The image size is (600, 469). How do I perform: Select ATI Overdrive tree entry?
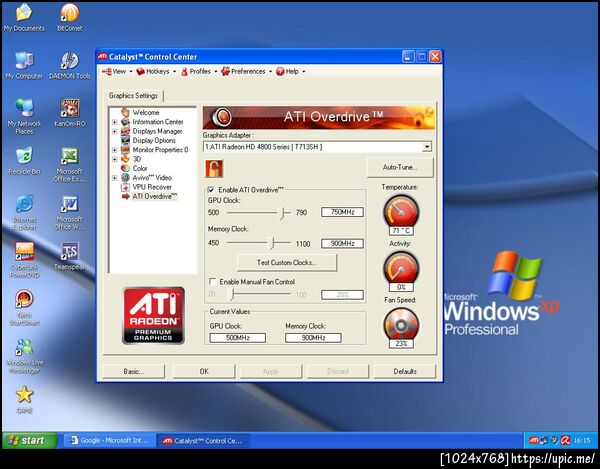pyautogui.click(x=155, y=197)
